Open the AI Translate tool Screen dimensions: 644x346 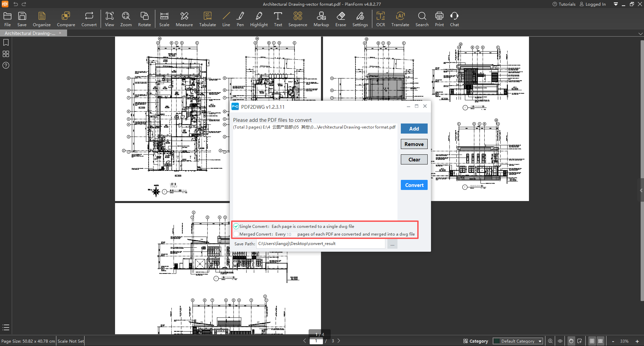coord(400,19)
